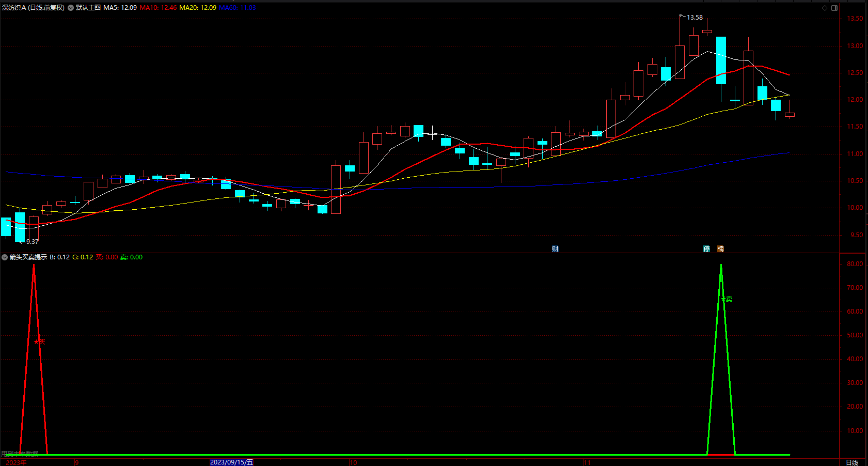The image size is (868, 466).
Task: Click the green 卖 sell signal marker
Action: (x=727, y=299)
